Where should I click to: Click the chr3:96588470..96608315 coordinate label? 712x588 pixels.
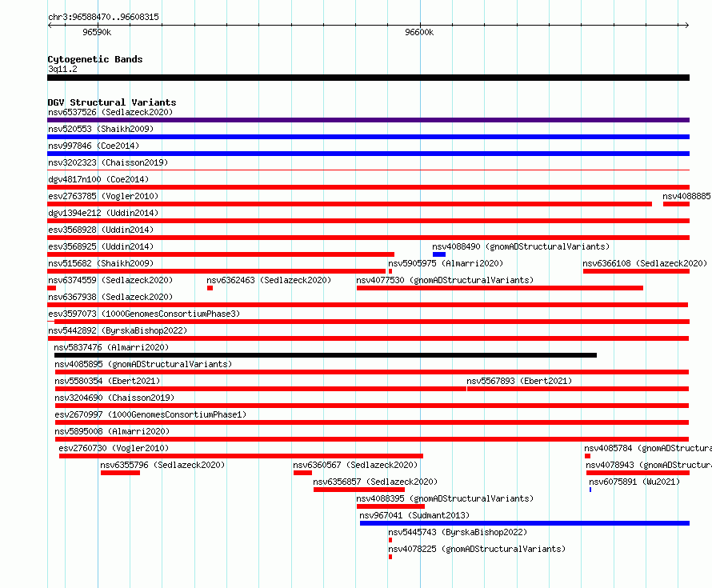tap(103, 18)
